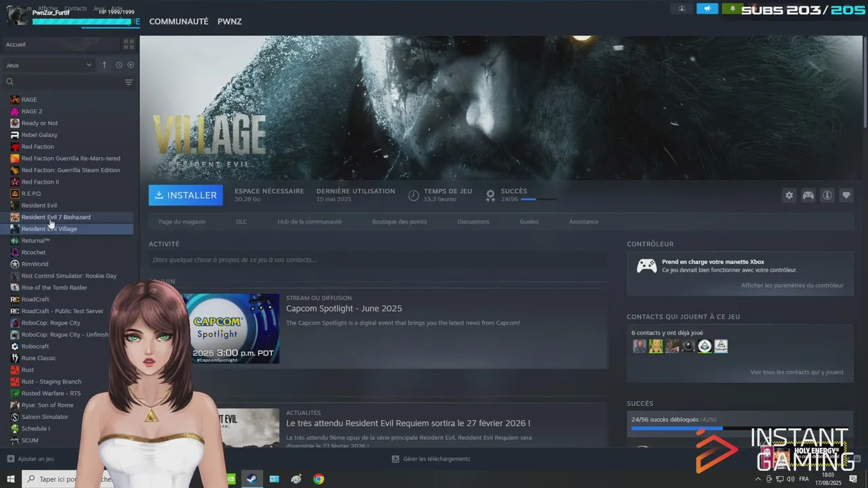Screen dimensions: 868x488
Task: Select RimWorld in the library list
Action: 68,264
